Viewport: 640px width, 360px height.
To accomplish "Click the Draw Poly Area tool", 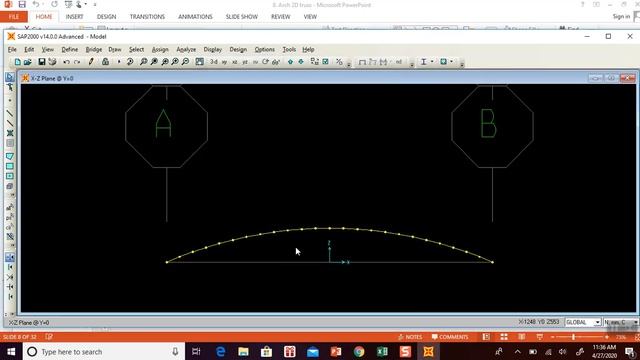I will click(x=10, y=156).
